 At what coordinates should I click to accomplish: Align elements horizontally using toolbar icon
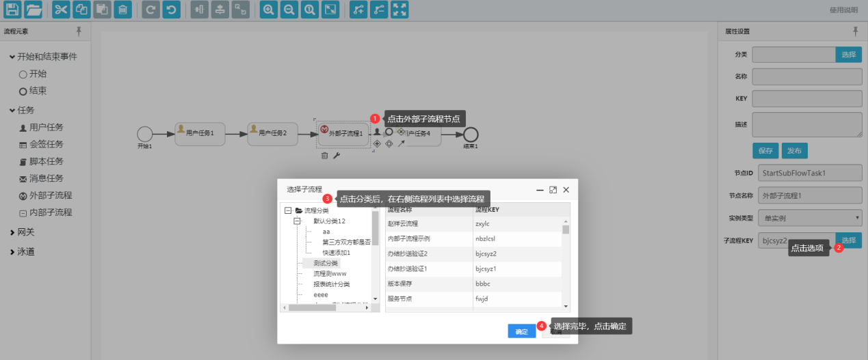220,10
